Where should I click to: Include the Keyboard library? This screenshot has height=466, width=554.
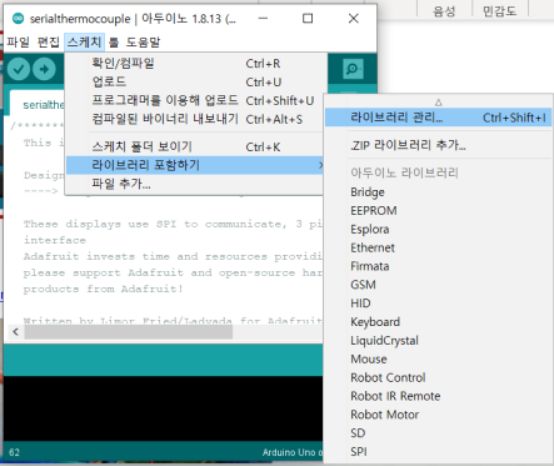coord(438,322)
